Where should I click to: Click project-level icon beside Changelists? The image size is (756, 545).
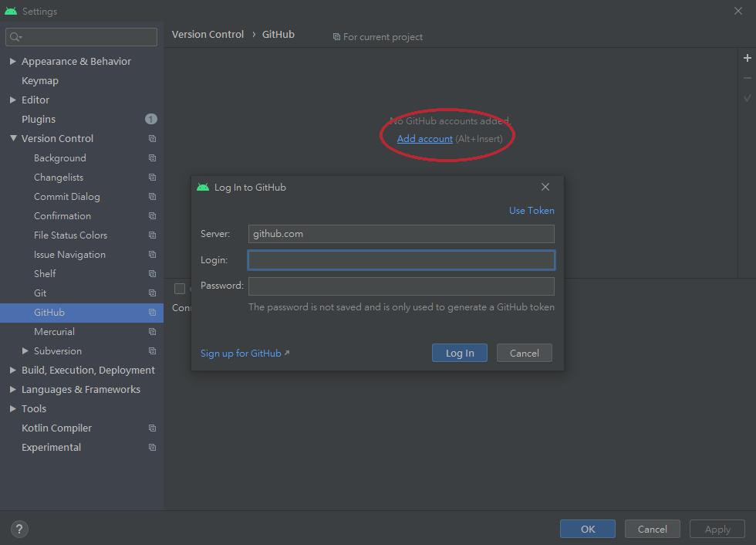[152, 177]
